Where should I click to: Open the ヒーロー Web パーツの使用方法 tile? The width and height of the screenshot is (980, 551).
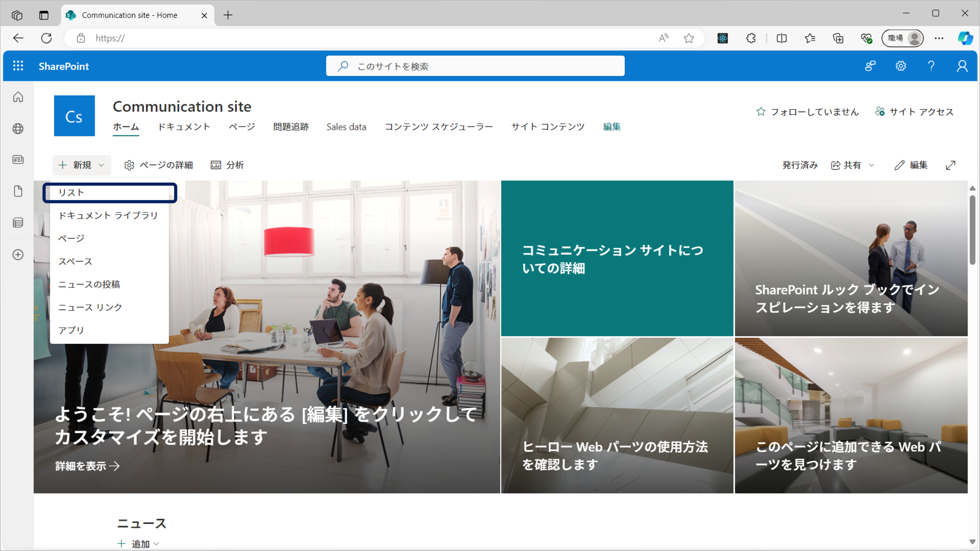pyautogui.click(x=617, y=415)
